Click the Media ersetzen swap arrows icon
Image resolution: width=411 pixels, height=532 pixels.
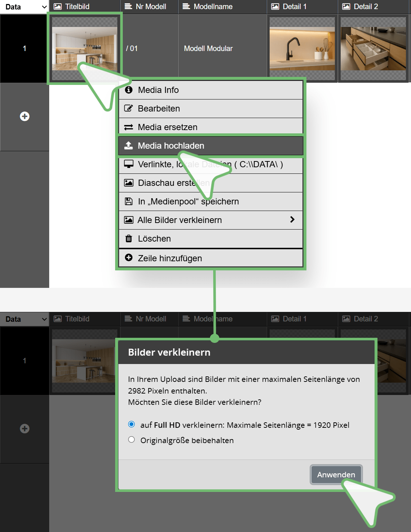pyautogui.click(x=129, y=127)
